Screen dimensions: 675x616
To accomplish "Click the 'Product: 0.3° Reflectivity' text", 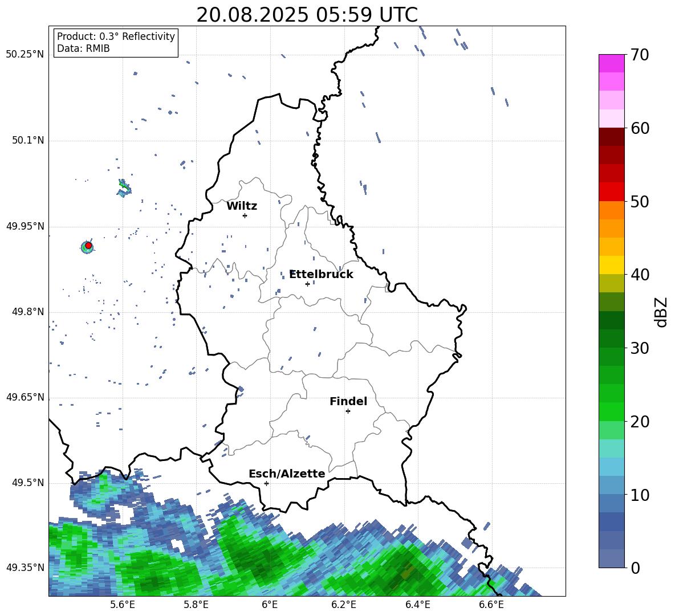I will (116, 36).
